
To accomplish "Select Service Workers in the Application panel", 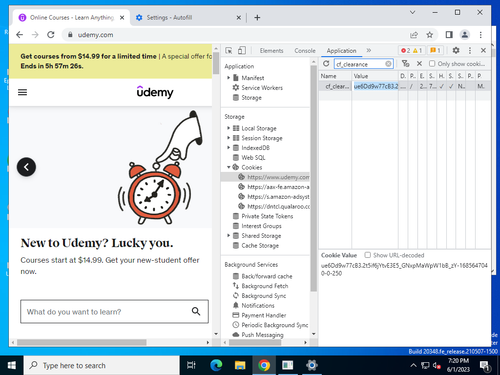I will pyautogui.click(x=262, y=88).
